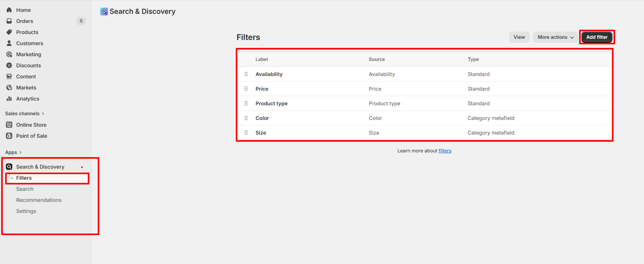Select Search submenu under Search & Discovery
Image resolution: width=644 pixels, height=264 pixels.
25,189
